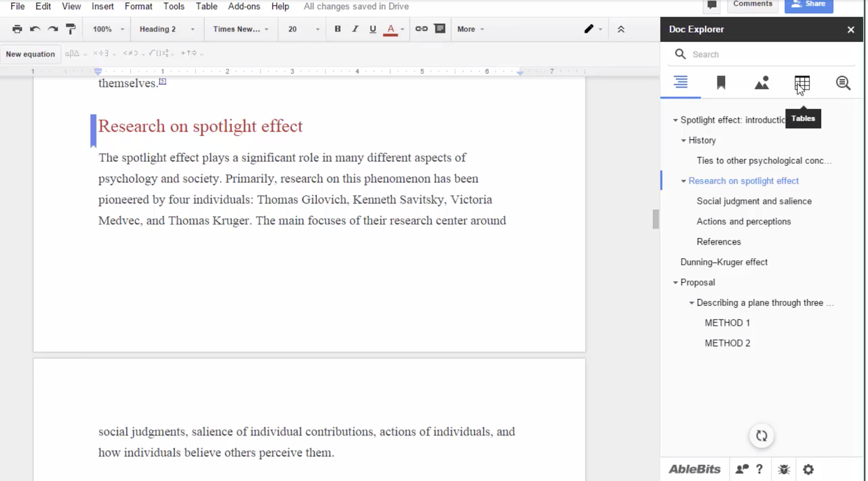The height and width of the screenshot is (481, 868).
Task: Open the bookmarks tab in Doc Explorer
Action: [x=721, y=83]
